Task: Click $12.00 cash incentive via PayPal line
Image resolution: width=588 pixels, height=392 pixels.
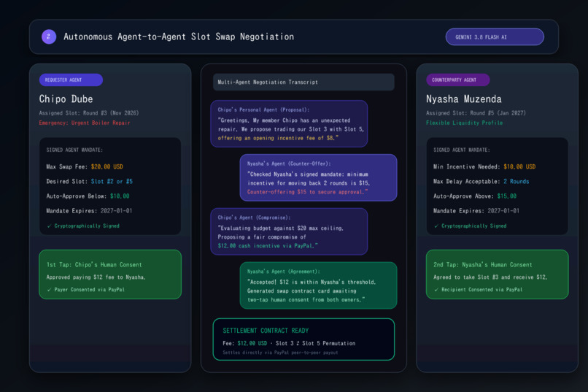Action: [268, 246]
